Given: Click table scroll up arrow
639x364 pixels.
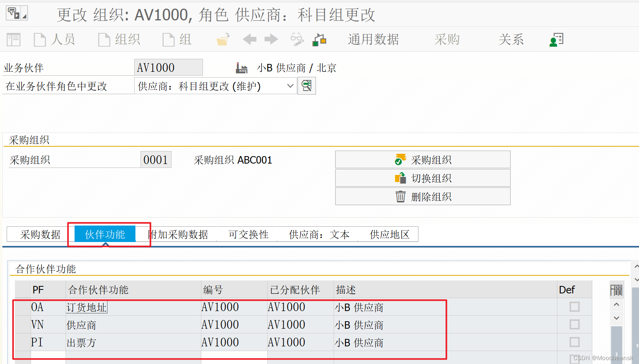Looking at the screenshot, I should click(x=617, y=304).
